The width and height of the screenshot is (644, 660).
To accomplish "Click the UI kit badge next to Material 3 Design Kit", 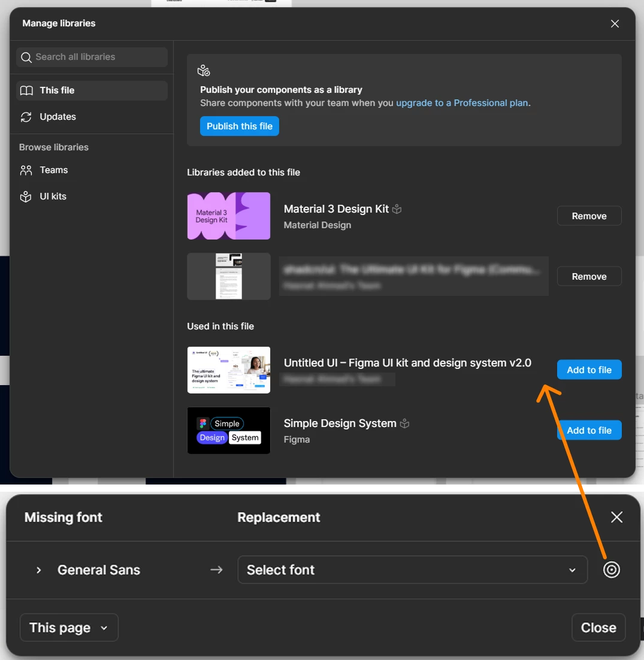I will point(397,209).
